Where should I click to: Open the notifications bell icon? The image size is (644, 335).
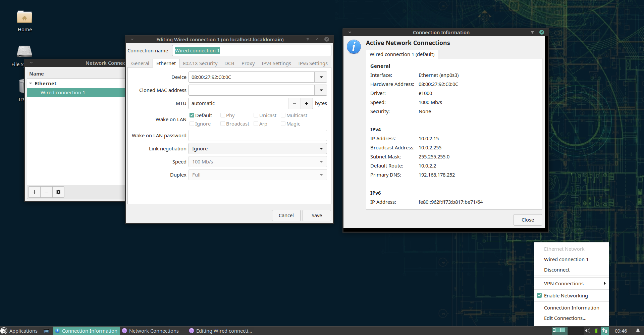[x=638, y=331]
